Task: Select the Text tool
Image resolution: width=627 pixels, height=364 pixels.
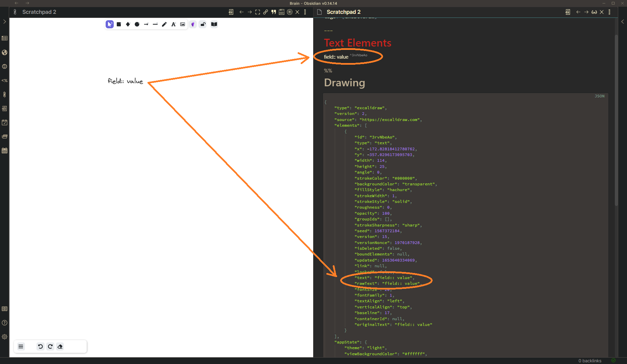Action: pyautogui.click(x=173, y=24)
